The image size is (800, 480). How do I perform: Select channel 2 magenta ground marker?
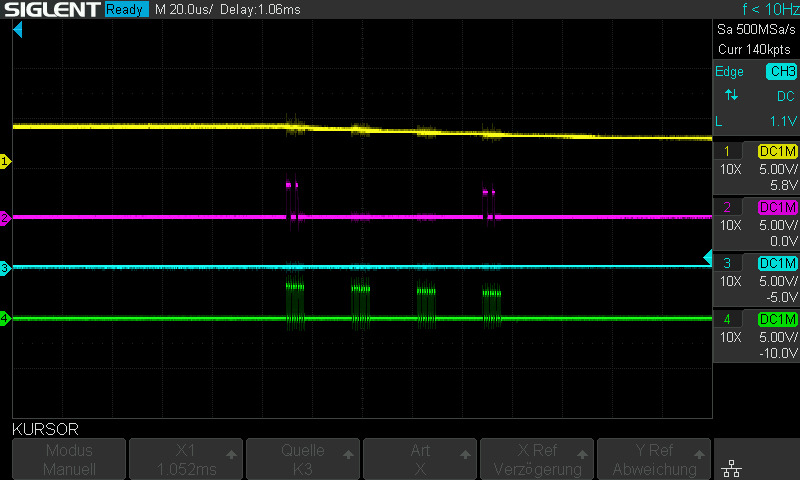[5, 218]
